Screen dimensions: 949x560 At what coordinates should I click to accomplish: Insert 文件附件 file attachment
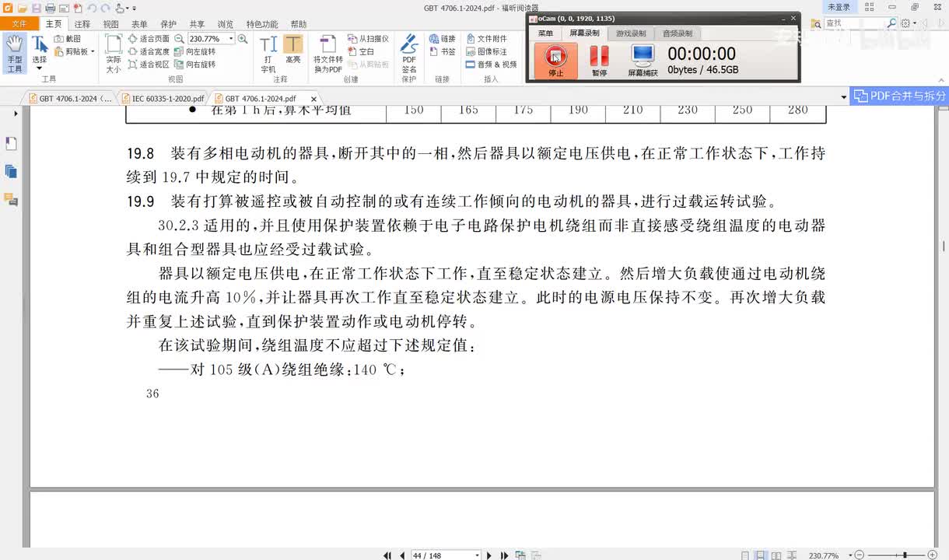(x=487, y=38)
